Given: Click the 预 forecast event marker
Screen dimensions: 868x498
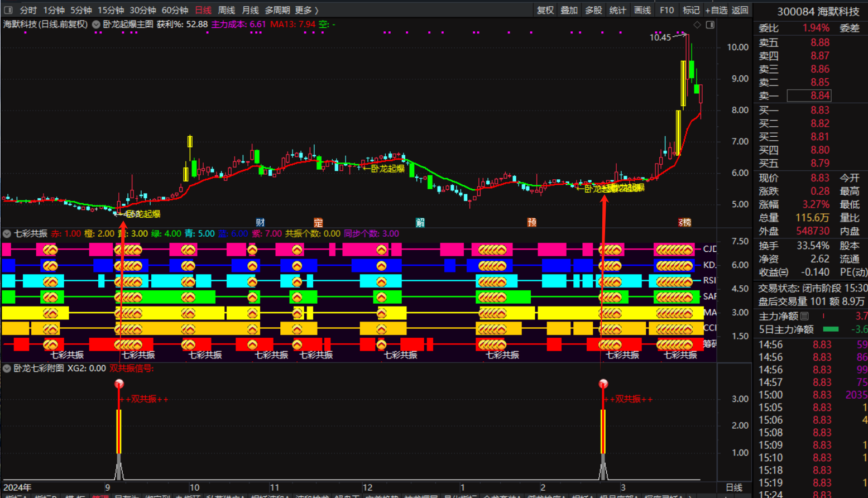Looking at the screenshot, I should click(532, 222).
